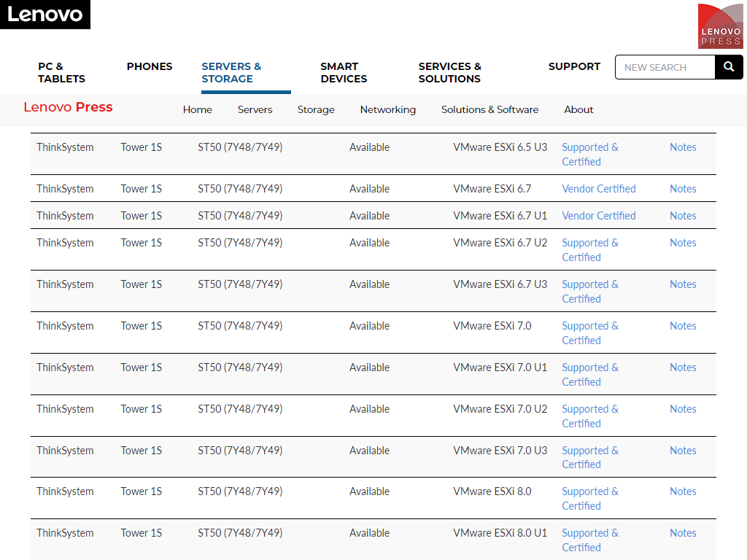Select the 'VMware ESXi 8.0 U1' cell

[x=500, y=533]
